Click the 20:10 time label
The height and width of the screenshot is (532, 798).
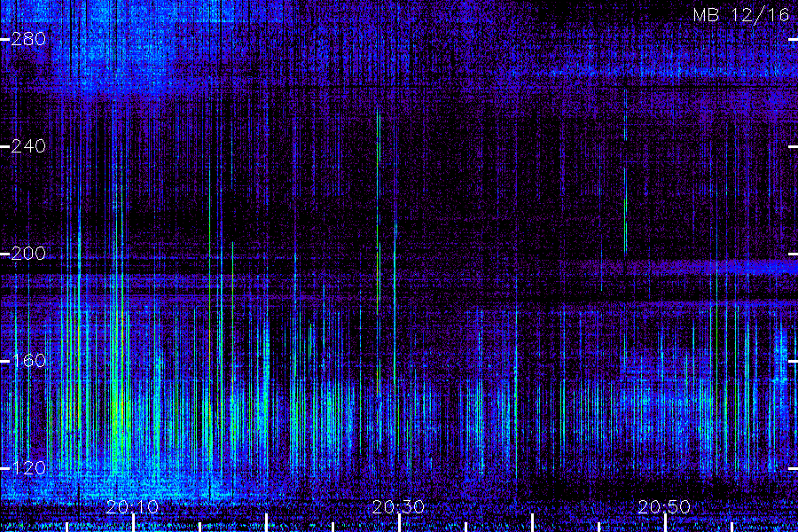click(132, 506)
